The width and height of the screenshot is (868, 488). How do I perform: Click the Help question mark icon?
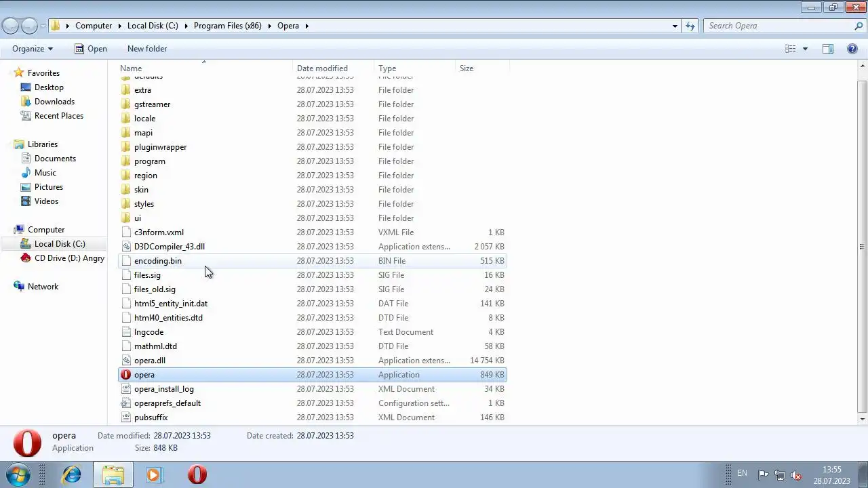pos(852,49)
